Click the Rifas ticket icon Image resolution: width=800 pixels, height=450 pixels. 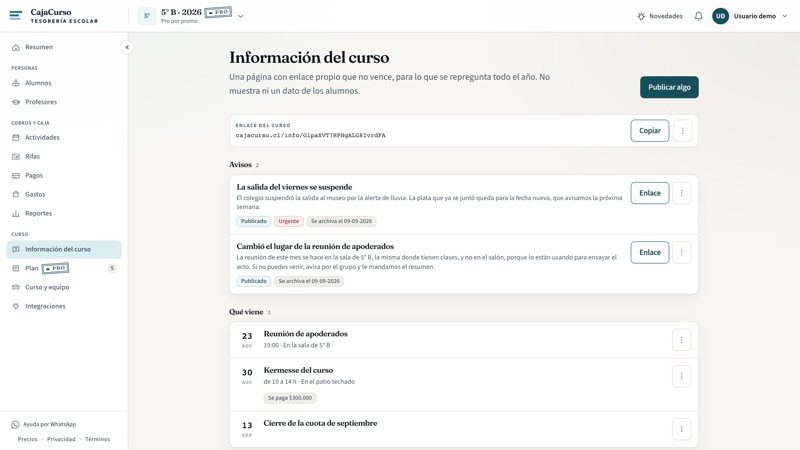tap(16, 157)
